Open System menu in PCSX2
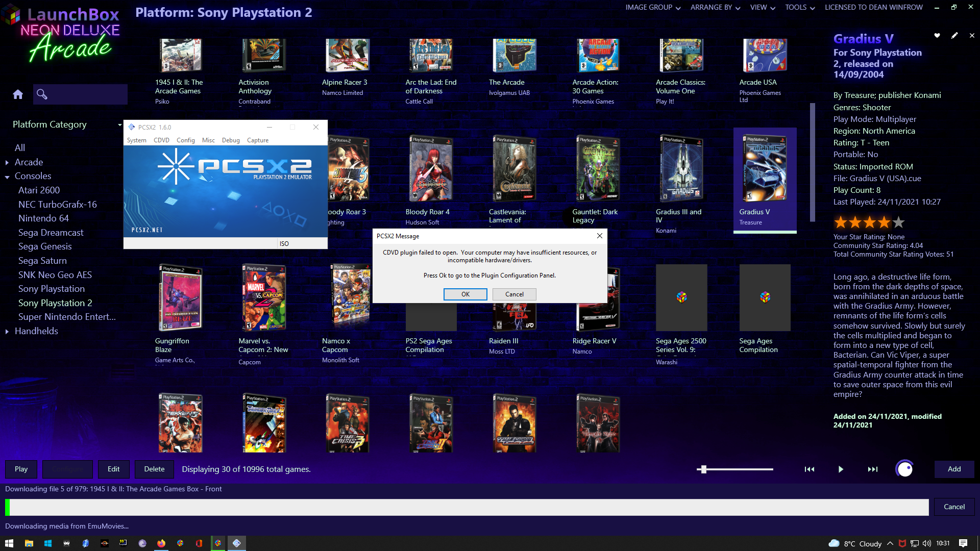The width and height of the screenshot is (980, 551). click(136, 140)
